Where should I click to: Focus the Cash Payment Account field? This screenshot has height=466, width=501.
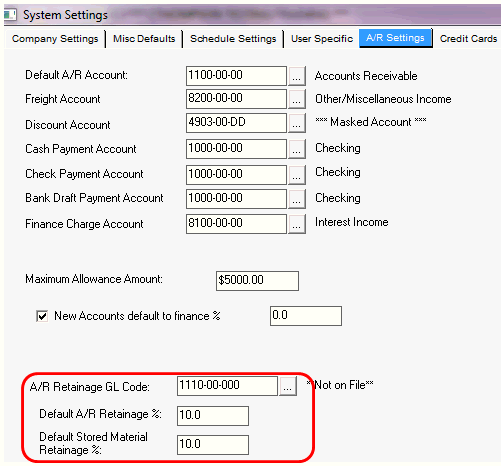[236, 149]
